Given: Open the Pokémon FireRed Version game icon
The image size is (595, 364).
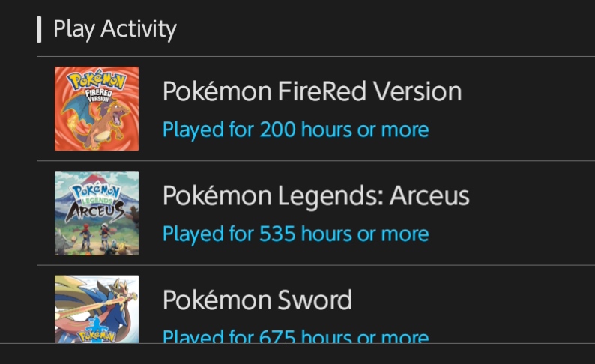Looking at the screenshot, I should click(x=97, y=109).
